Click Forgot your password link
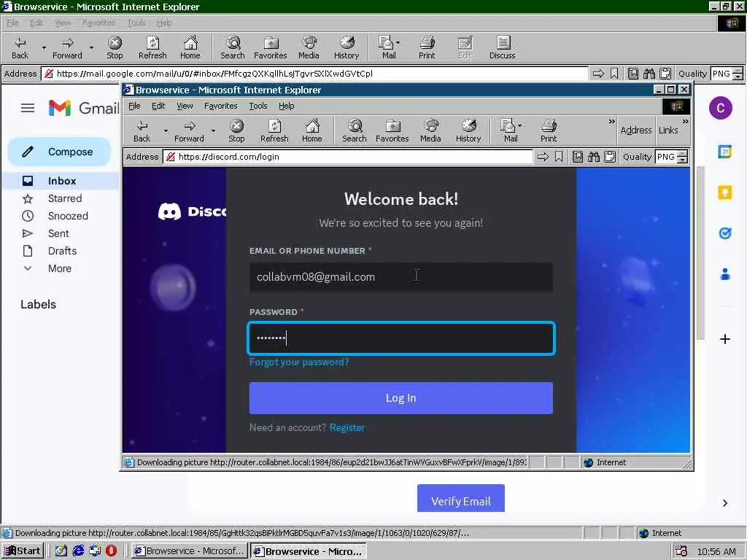The width and height of the screenshot is (747, 560). tap(299, 362)
